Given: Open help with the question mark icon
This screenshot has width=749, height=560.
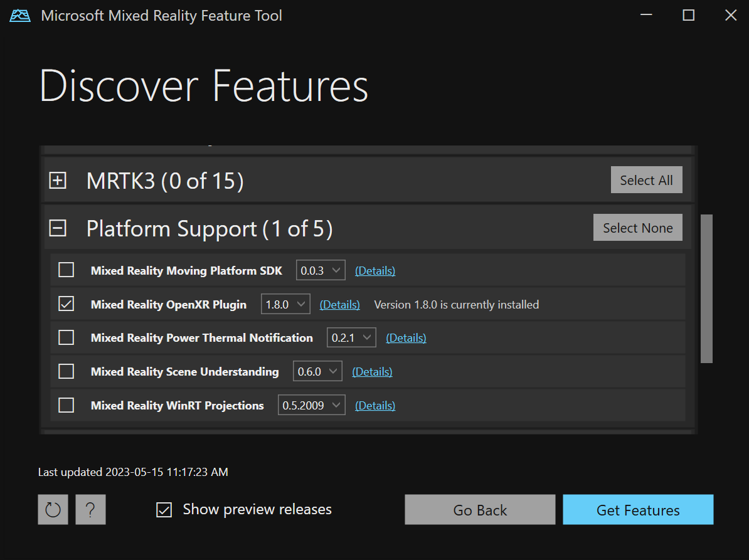Looking at the screenshot, I should pyautogui.click(x=90, y=509).
